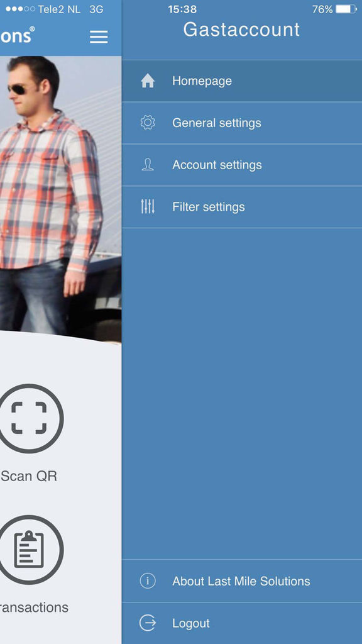Click the person icon for Account settings
This screenshot has height=644, width=362.
tap(148, 165)
